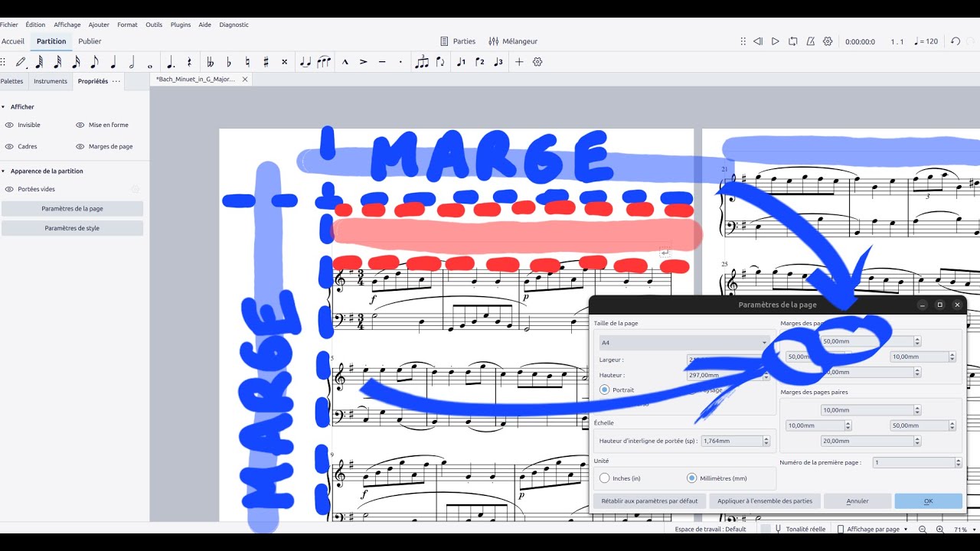Open playback settings gear

[x=828, y=41]
